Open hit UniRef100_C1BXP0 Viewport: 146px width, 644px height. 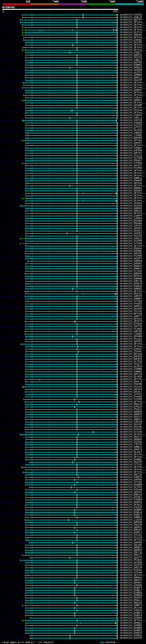pos(131,115)
